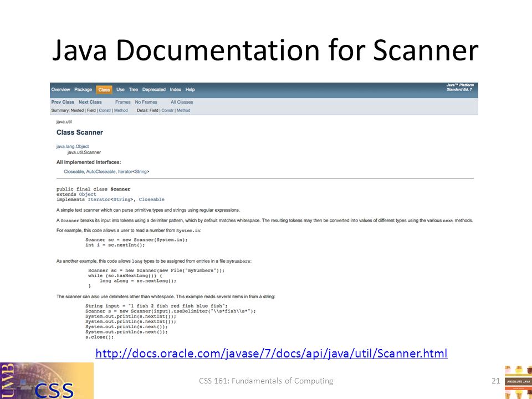Image resolution: width=532 pixels, height=399 pixels.
Task: Click the slide title Java Documentation for Scanner
Action: (x=265, y=50)
